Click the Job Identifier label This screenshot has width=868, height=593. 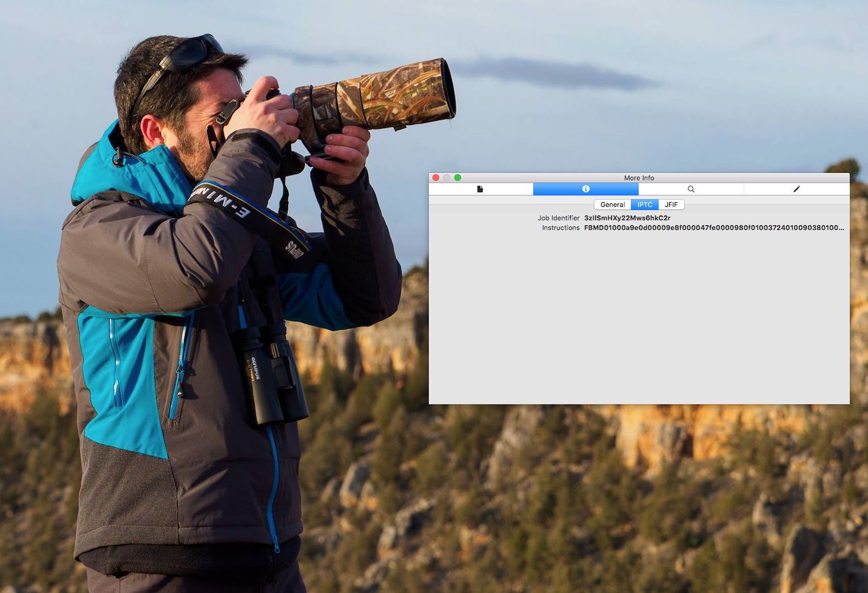[558, 218]
